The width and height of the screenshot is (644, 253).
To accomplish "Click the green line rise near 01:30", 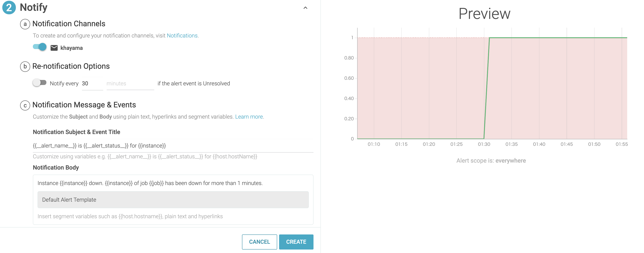I will click(486, 87).
